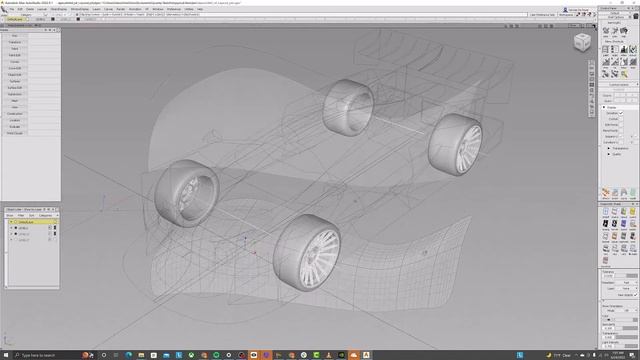Image resolution: width=640 pixels, height=360 pixels.
Task: Select the Shading Off diagnostic shade icon
Action: [606, 211]
